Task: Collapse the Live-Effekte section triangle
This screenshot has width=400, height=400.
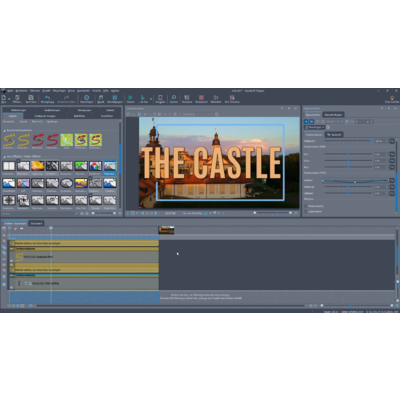Action: click(5, 156)
